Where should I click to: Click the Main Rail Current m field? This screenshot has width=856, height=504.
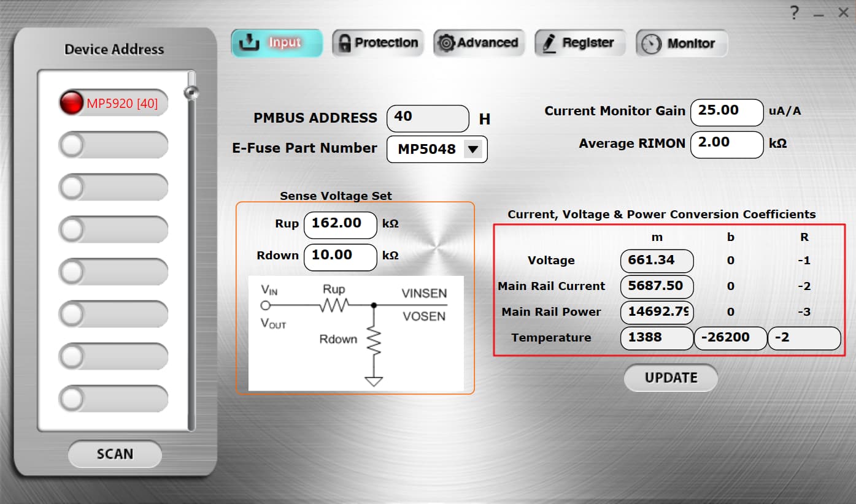[x=657, y=286]
